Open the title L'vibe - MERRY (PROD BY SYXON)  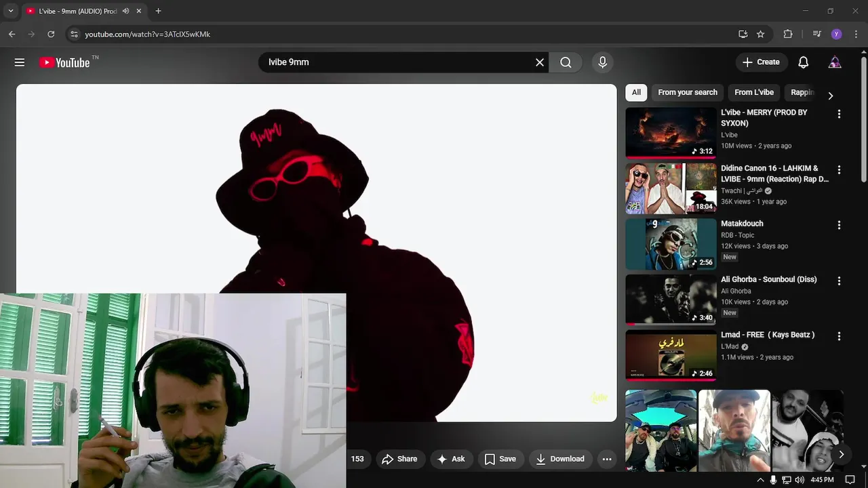tap(764, 118)
